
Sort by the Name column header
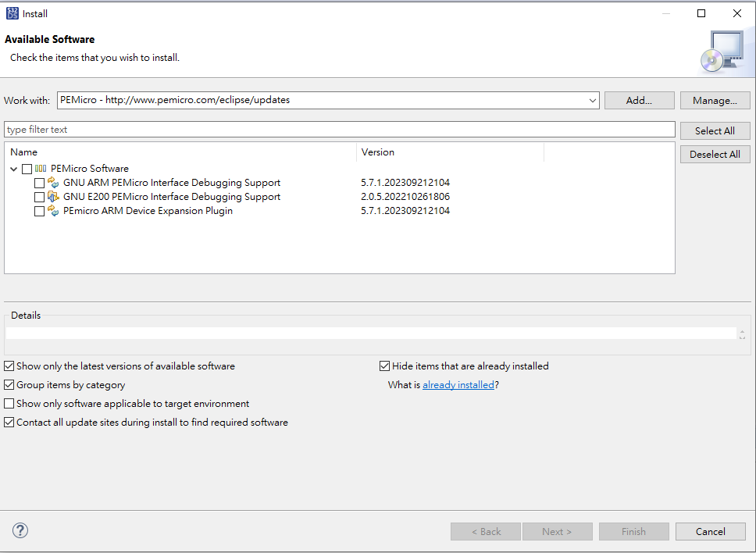click(x=180, y=152)
